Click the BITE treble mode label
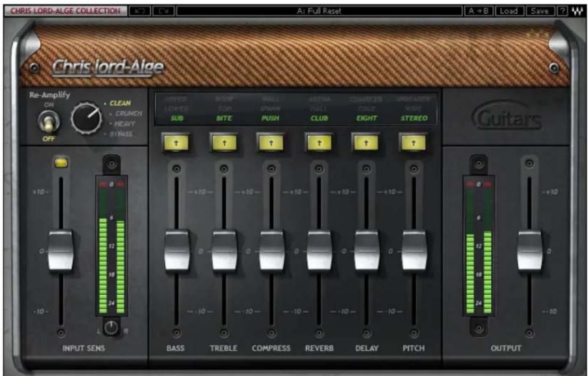This screenshot has width=588, height=376. click(224, 118)
